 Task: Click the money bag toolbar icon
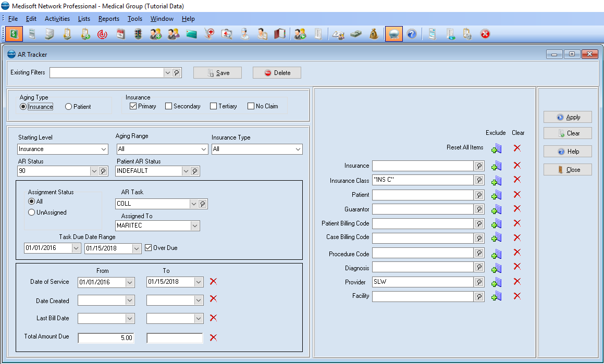pyautogui.click(x=374, y=34)
